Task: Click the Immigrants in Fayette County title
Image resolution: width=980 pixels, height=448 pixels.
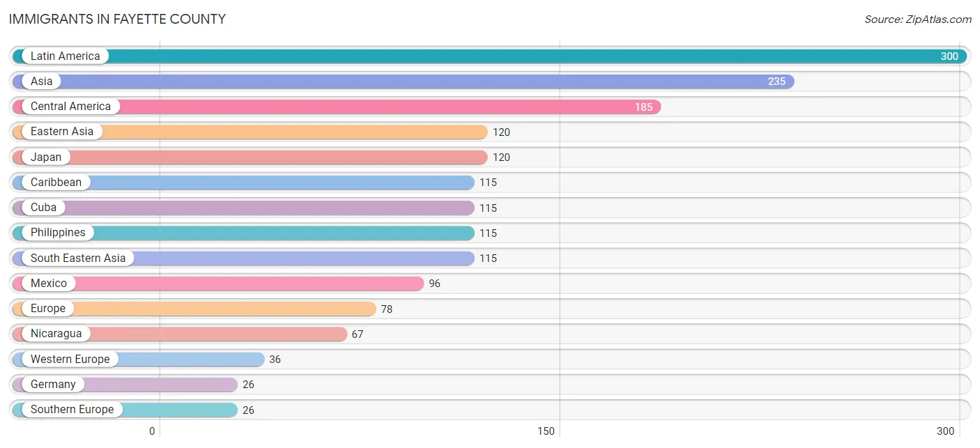Action: point(117,20)
